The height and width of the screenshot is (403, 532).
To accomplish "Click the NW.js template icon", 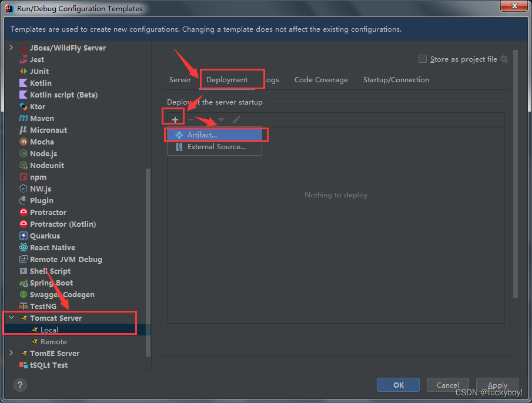I will [24, 189].
